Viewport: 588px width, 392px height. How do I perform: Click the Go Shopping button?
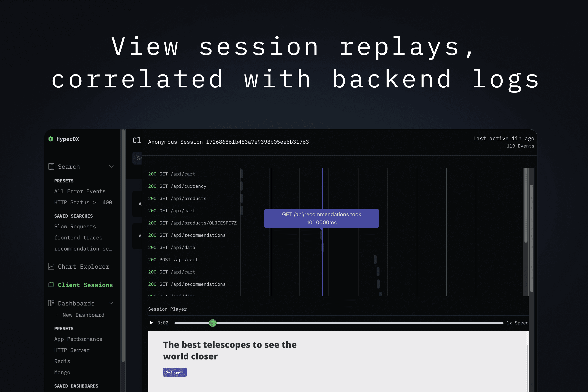click(175, 372)
